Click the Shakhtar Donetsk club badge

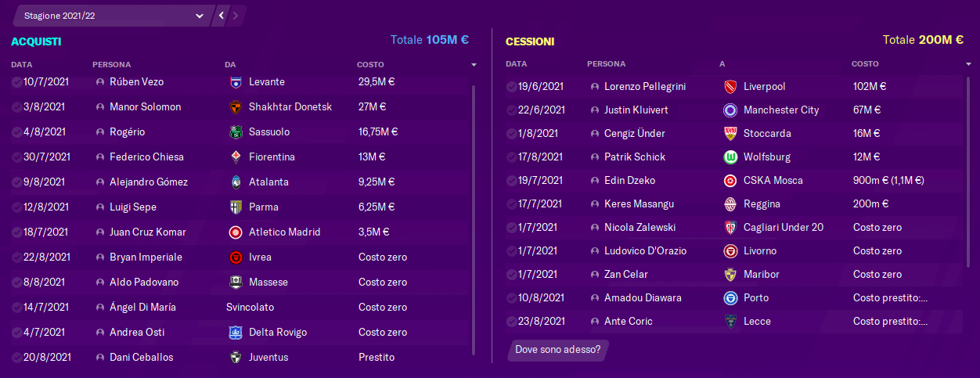point(236,107)
